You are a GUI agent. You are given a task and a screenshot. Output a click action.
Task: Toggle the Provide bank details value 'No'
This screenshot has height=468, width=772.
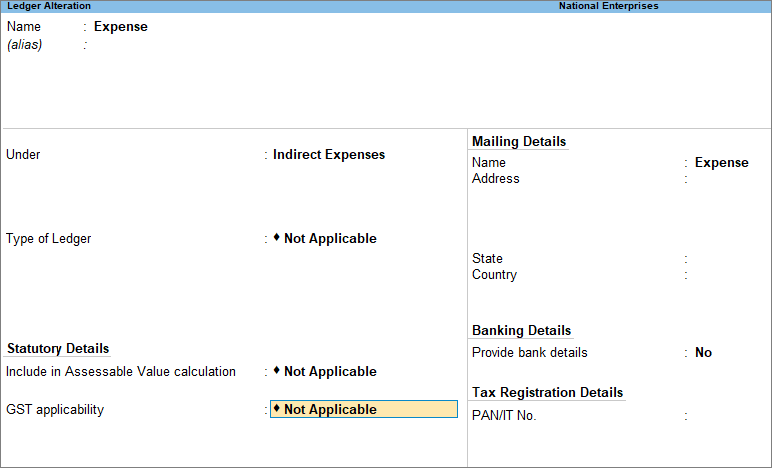[x=703, y=353]
